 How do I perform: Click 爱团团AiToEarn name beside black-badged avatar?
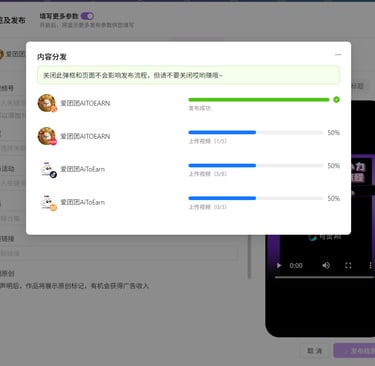point(82,169)
